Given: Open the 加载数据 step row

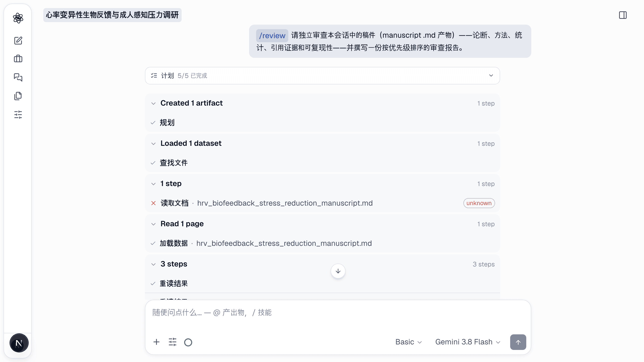Looking at the screenshot, I should (322, 243).
